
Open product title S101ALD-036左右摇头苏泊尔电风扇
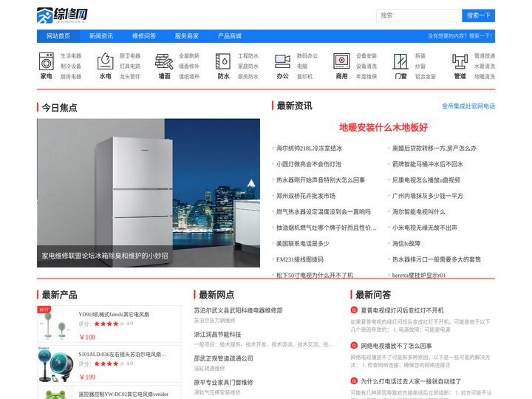123,354
